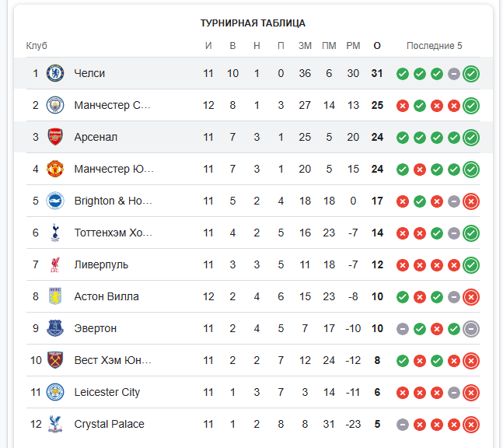Screen dimensions: 503x448
Task: Open the Арсенал team link
Action: pyautogui.click(x=96, y=138)
